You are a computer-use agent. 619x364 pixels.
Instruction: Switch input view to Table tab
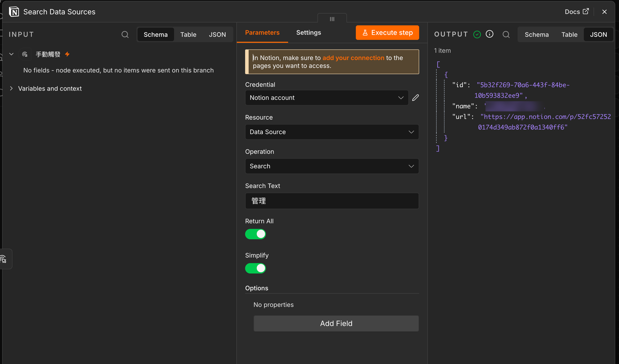(188, 34)
